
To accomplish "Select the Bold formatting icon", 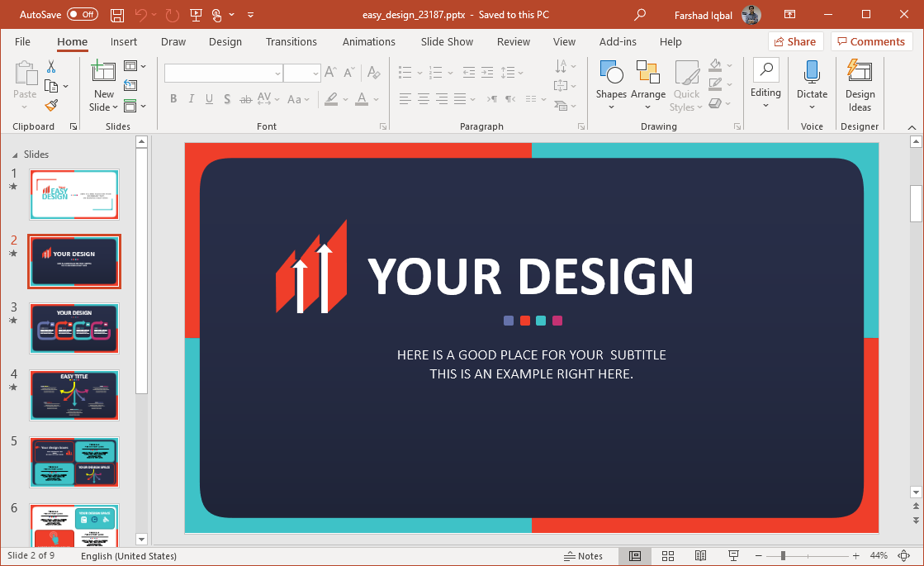I will point(173,98).
